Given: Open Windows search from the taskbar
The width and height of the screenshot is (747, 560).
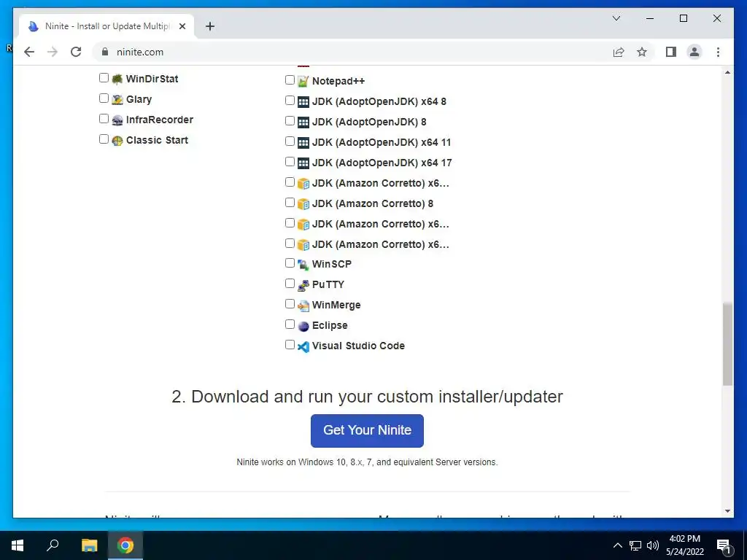Looking at the screenshot, I should click(53, 545).
